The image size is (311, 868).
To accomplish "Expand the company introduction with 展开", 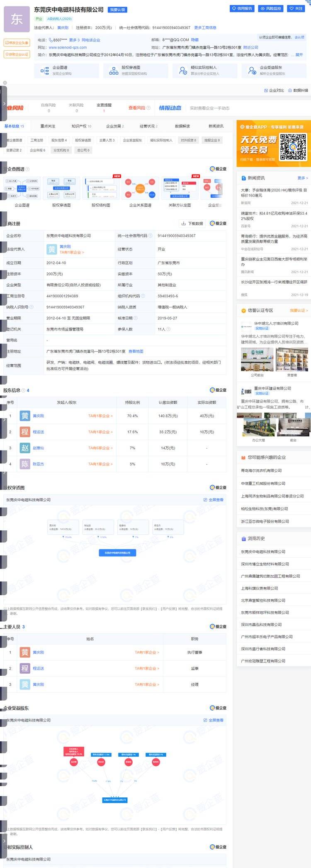I will coord(299,55).
